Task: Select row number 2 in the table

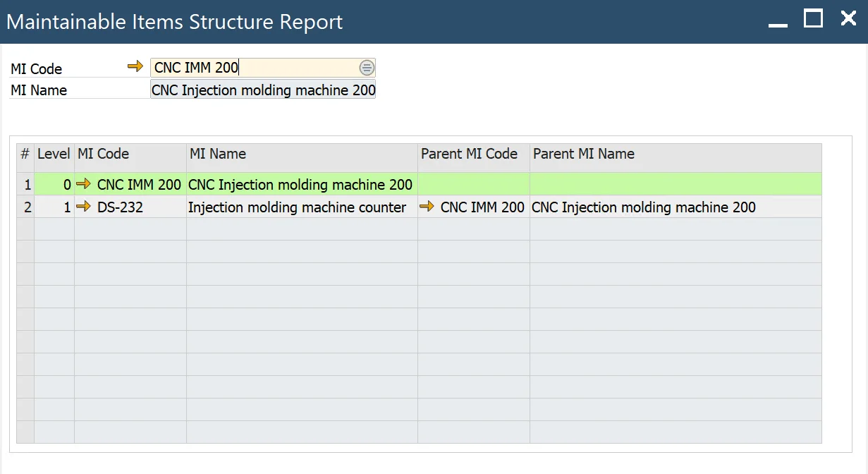Action: click(25, 207)
